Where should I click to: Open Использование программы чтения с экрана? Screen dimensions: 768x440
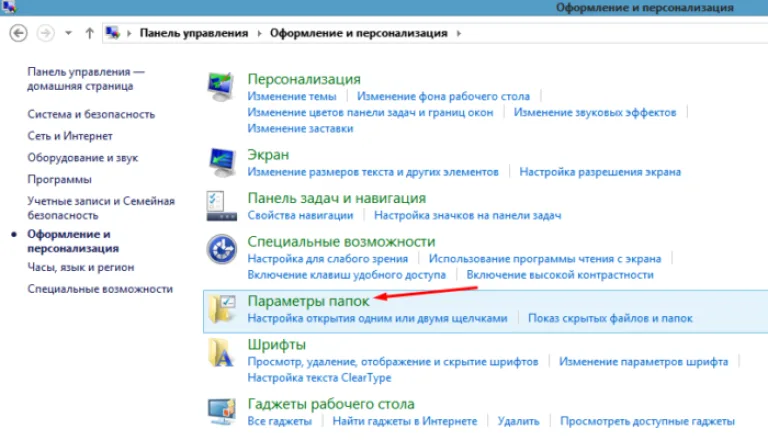pos(545,259)
